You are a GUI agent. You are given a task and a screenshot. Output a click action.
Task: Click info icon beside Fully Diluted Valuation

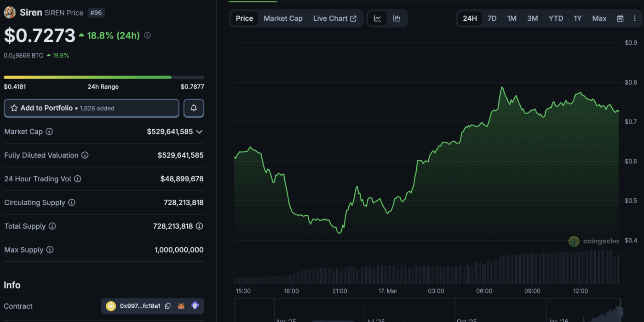coord(85,155)
